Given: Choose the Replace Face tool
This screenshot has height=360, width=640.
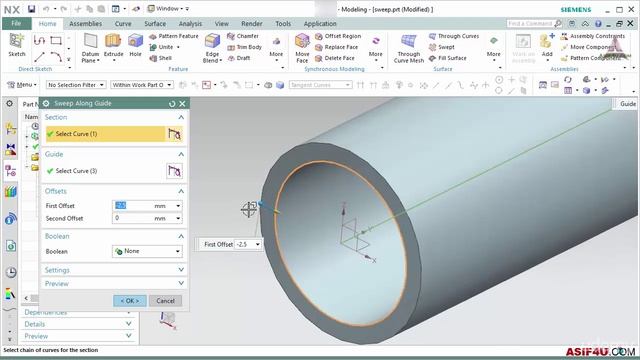Looking at the screenshot, I should [336, 47].
